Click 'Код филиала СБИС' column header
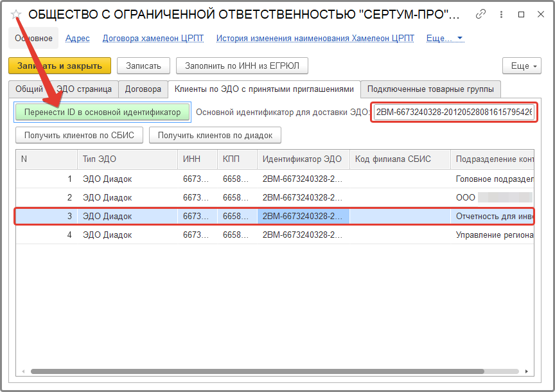The width and height of the screenshot is (555, 392). click(400, 159)
